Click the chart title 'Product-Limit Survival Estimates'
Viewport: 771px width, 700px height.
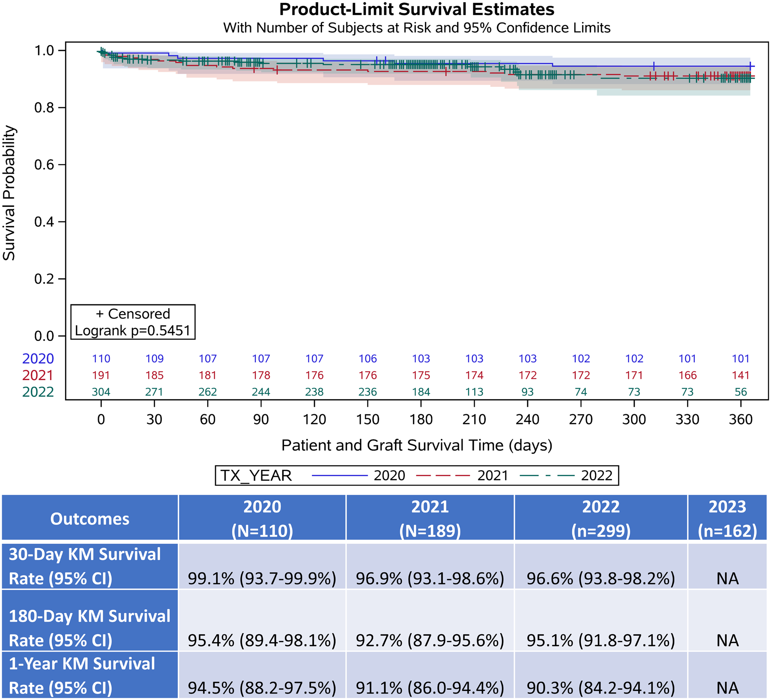pos(416,9)
